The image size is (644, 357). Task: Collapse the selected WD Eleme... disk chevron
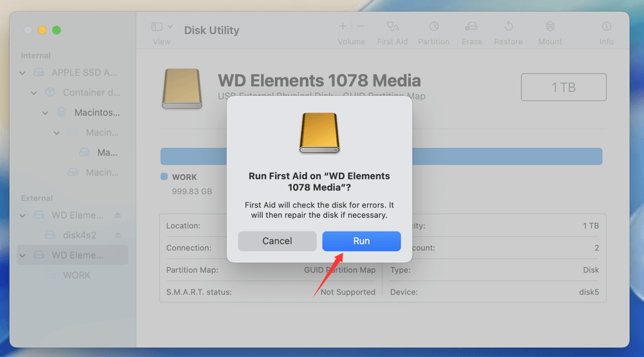tap(23, 255)
